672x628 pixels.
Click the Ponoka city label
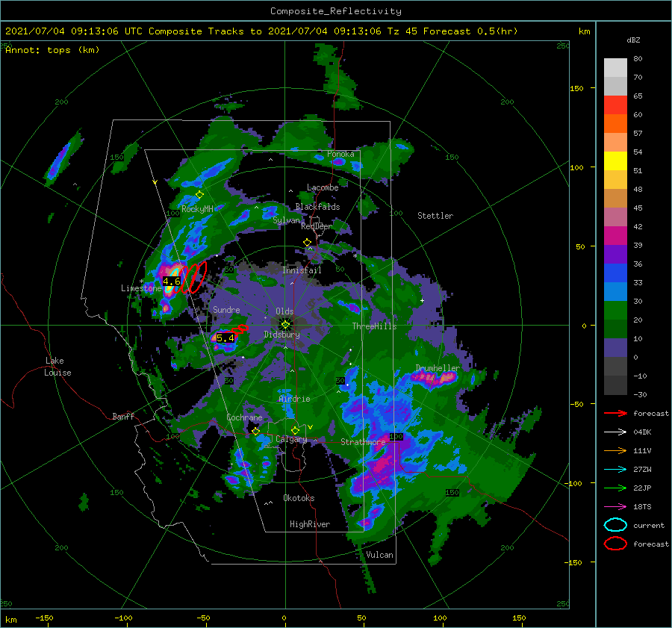(x=340, y=154)
